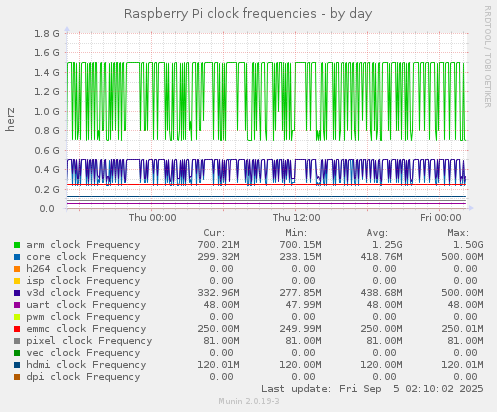Click arm clock average value 1.25G
Viewport: 497px width, 412px height.
[387, 245]
